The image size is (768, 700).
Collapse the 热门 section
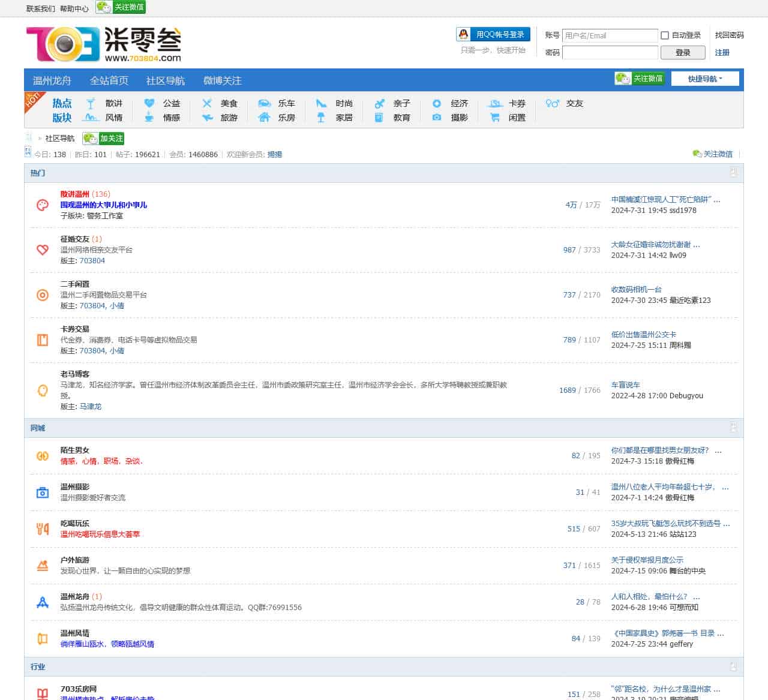pos(732,173)
